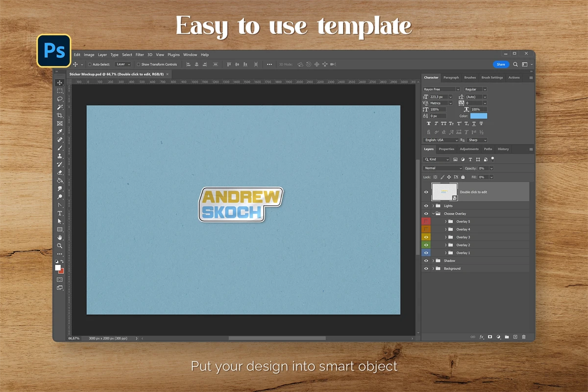The height and width of the screenshot is (392, 588).
Task: Click the smart object layer thumbnail
Action: click(444, 192)
